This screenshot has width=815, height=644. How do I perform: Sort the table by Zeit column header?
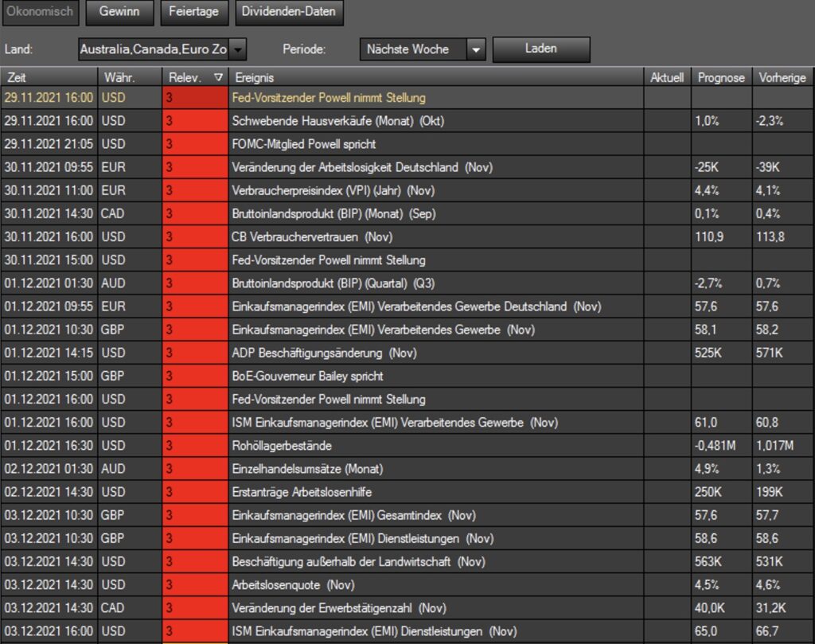pyautogui.click(x=48, y=78)
